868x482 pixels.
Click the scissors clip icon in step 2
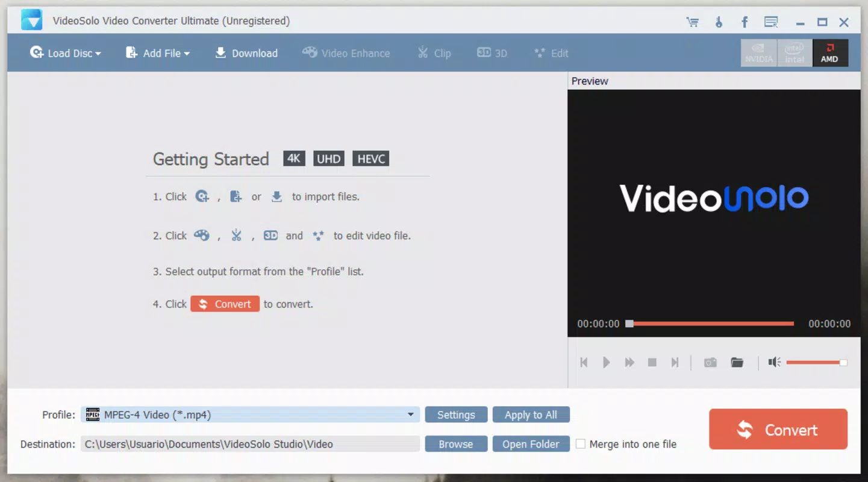tap(236, 236)
